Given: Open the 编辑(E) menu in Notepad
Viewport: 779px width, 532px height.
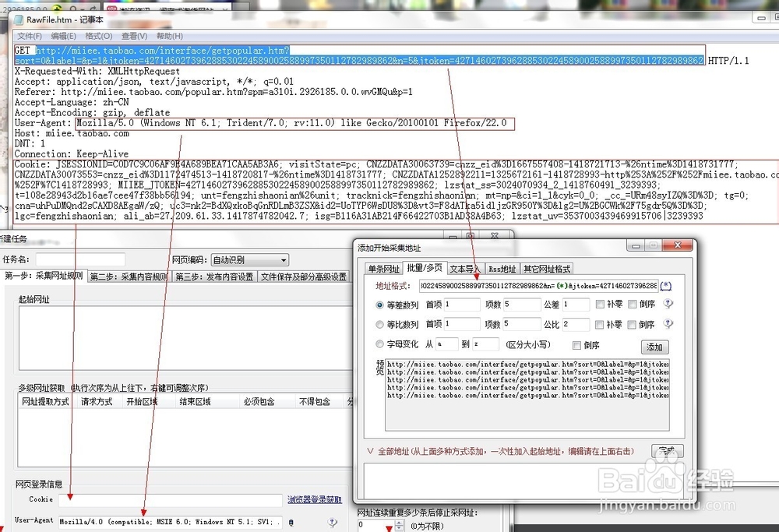Looking at the screenshot, I should click(x=63, y=37).
